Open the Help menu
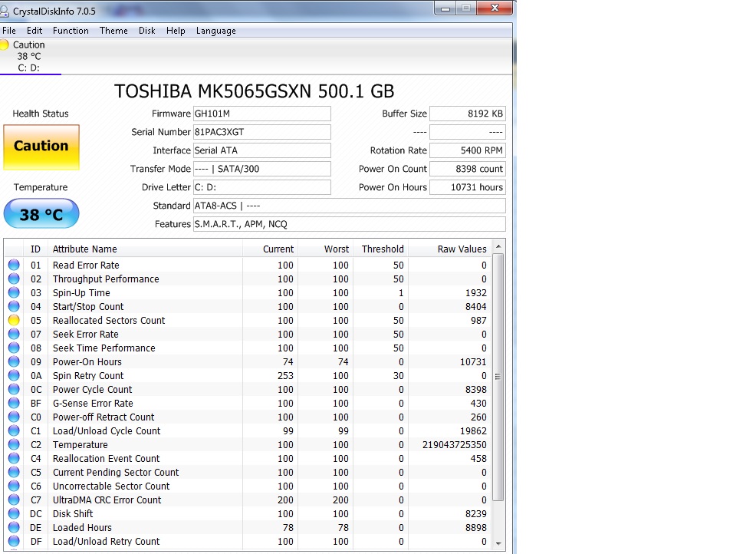This screenshot has height=554, width=756. tap(176, 31)
